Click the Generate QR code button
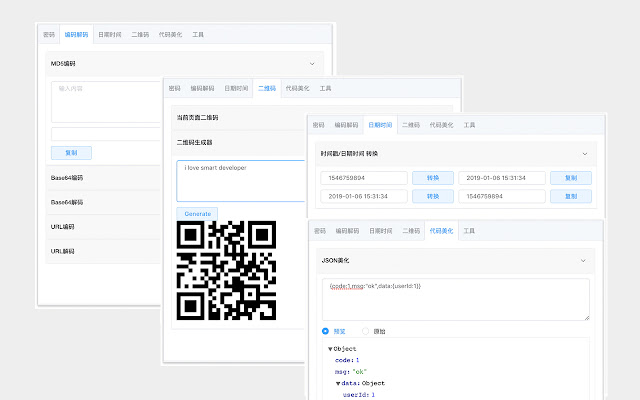The height and width of the screenshot is (400, 640). pos(197,214)
